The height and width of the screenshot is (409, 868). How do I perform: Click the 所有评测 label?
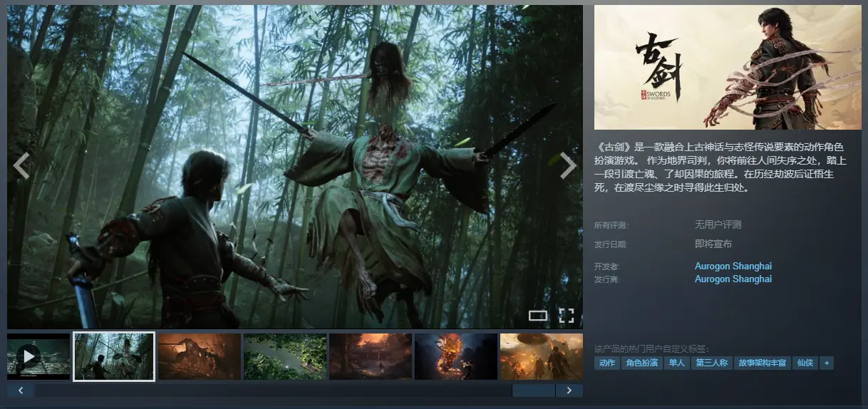pos(611,225)
